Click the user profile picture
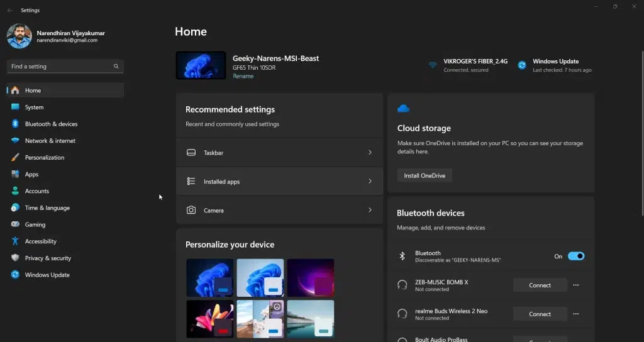This screenshot has width=644, height=342. point(19,36)
